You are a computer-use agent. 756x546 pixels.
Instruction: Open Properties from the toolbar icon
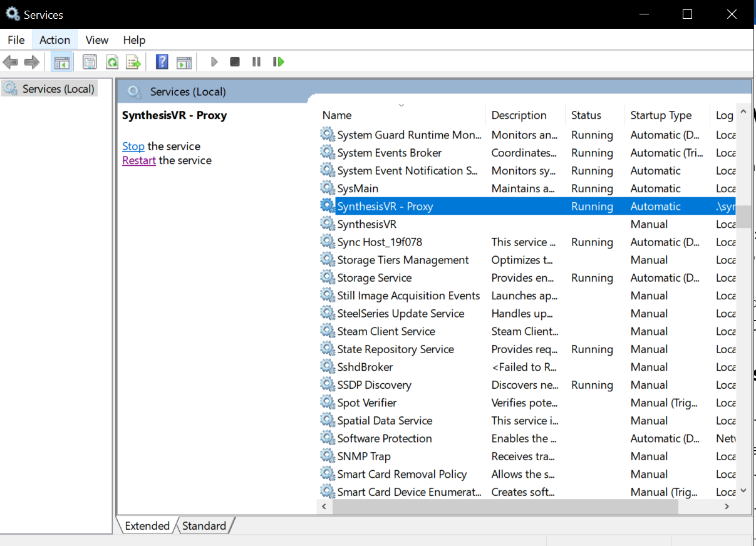point(90,62)
